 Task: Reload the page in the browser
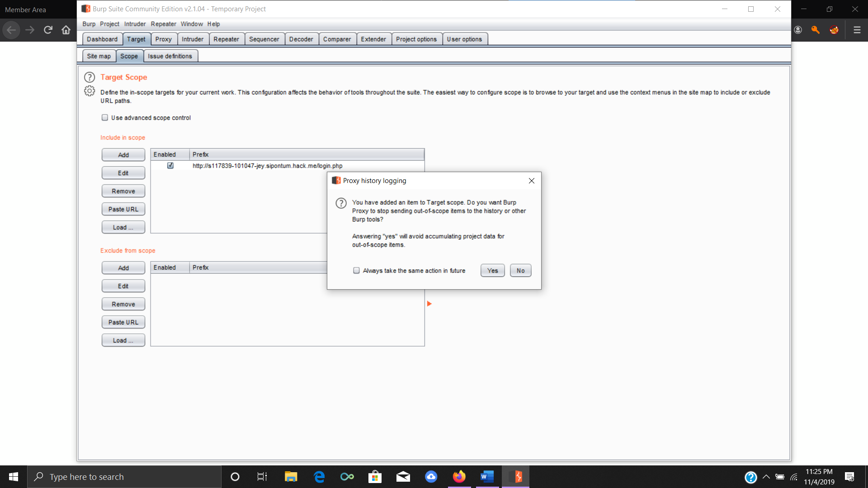(x=48, y=30)
